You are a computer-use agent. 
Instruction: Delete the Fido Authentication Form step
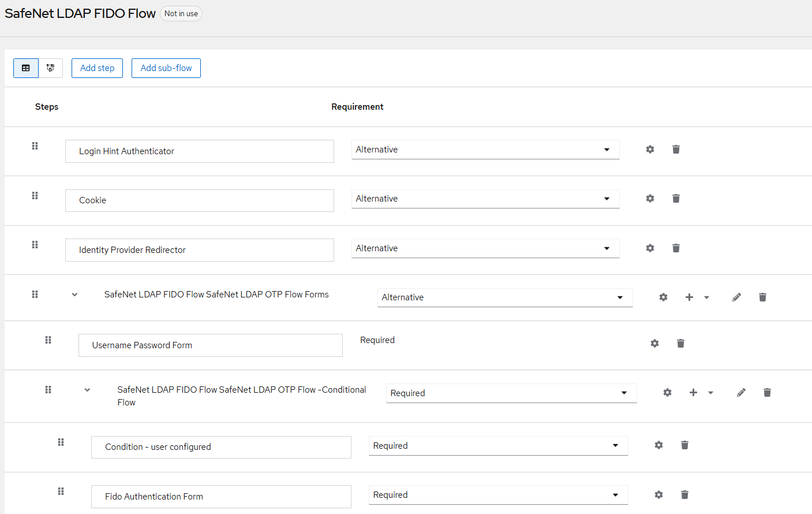coord(684,495)
